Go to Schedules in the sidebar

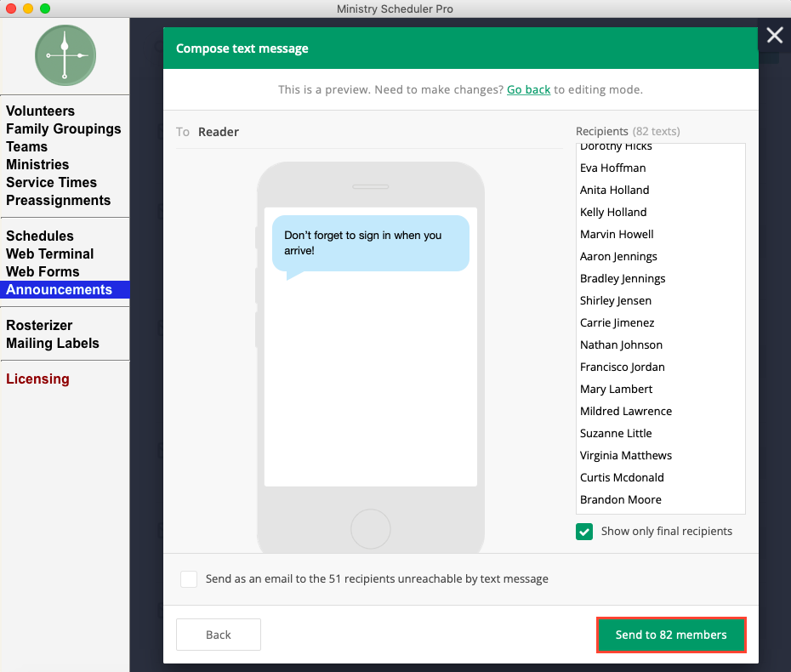coord(39,236)
